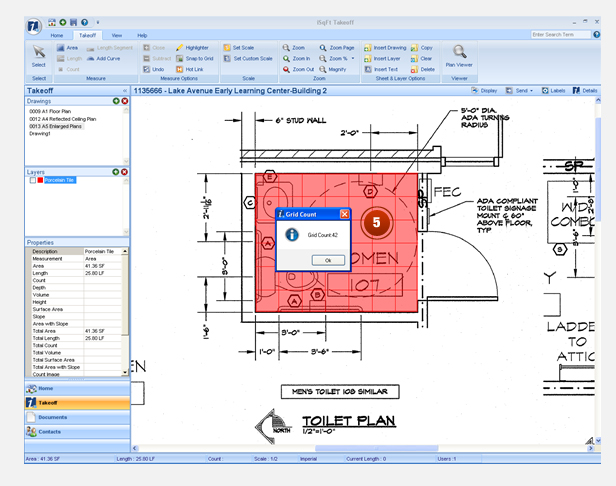616x486 pixels.
Task: Add a drawing with the Drawings green plus
Action: pyautogui.click(x=116, y=101)
